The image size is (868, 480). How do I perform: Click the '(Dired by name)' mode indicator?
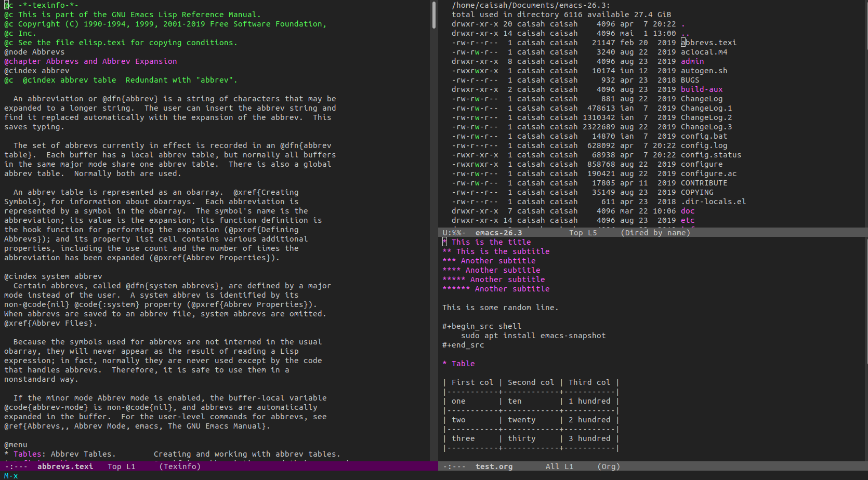[655, 233]
